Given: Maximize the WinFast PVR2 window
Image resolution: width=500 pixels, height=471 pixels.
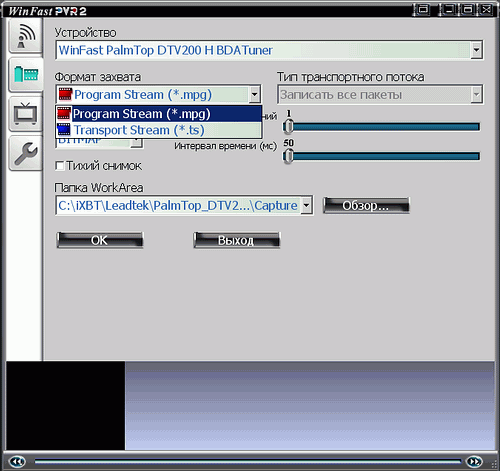Looking at the screenshot, I should coord(467,10).
